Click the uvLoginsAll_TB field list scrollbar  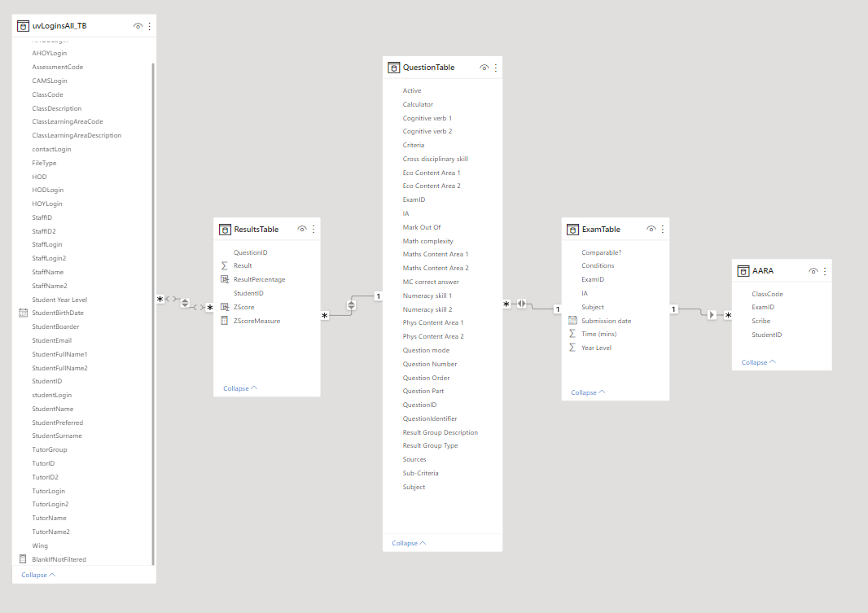point(153,313)
